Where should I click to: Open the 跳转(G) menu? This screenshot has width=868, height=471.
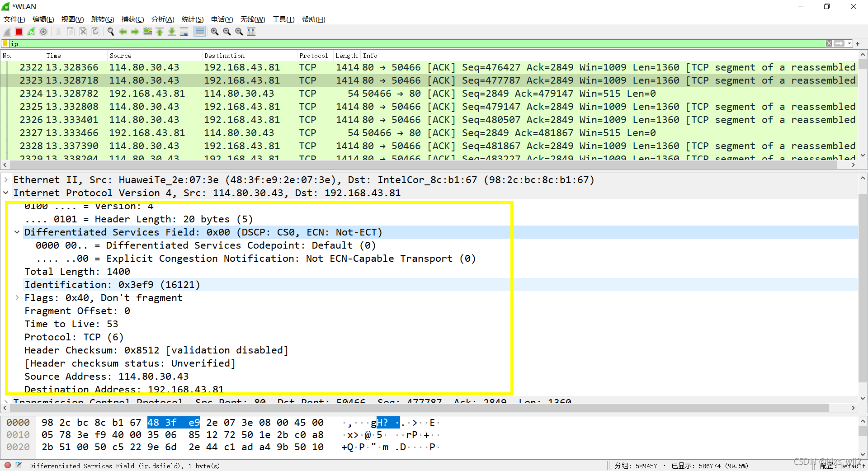tap(103, 19)
